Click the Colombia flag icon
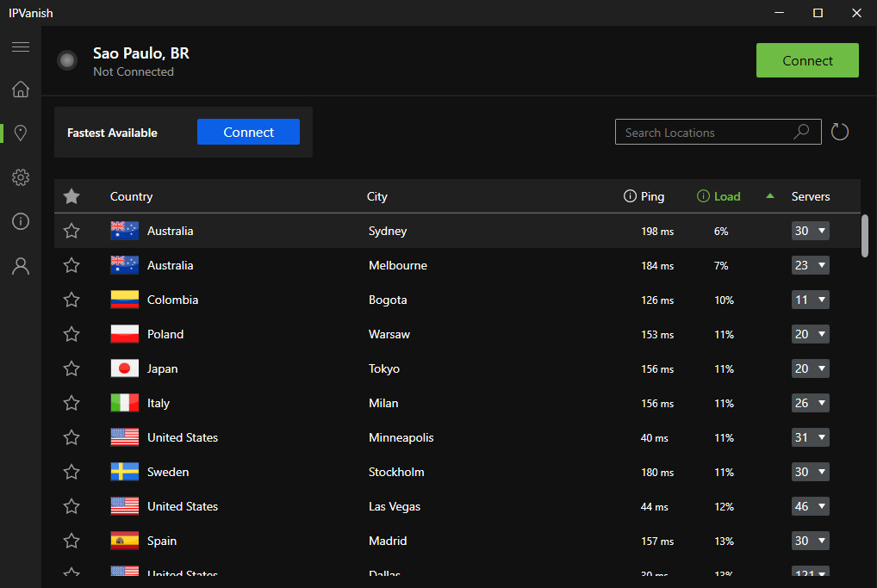 tap(125, 300)
